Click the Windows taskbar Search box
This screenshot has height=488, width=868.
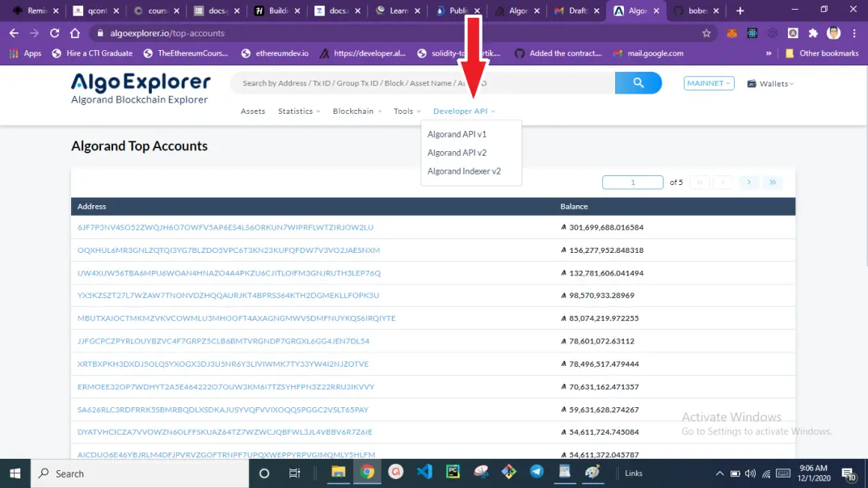coord(140,473)
